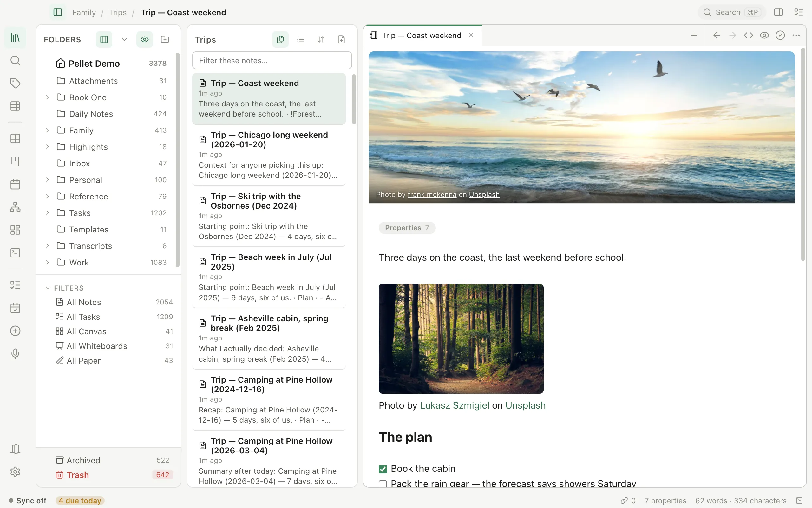Screen dimensions: 812x508
Task: Open the Folders header dropdown chevron
Action: (x=124, y=39)
